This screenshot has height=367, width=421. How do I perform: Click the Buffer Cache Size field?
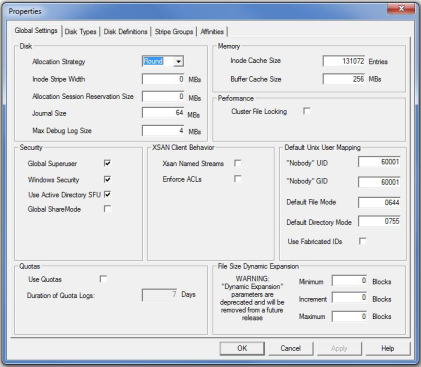(x=344, y=79)
